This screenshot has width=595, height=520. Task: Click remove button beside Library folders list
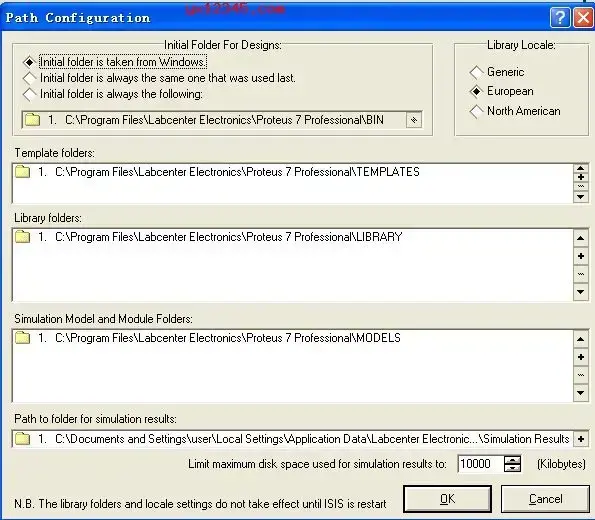click(581, 274)
